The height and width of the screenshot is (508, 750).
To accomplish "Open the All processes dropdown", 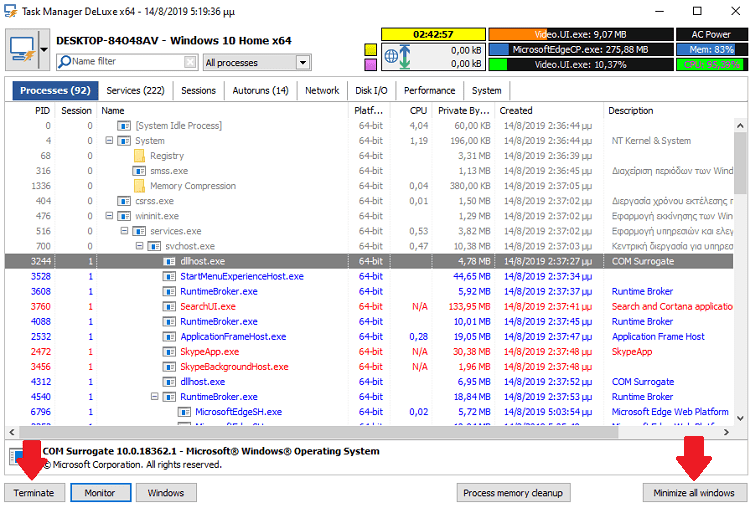I will tap(303, 62).
